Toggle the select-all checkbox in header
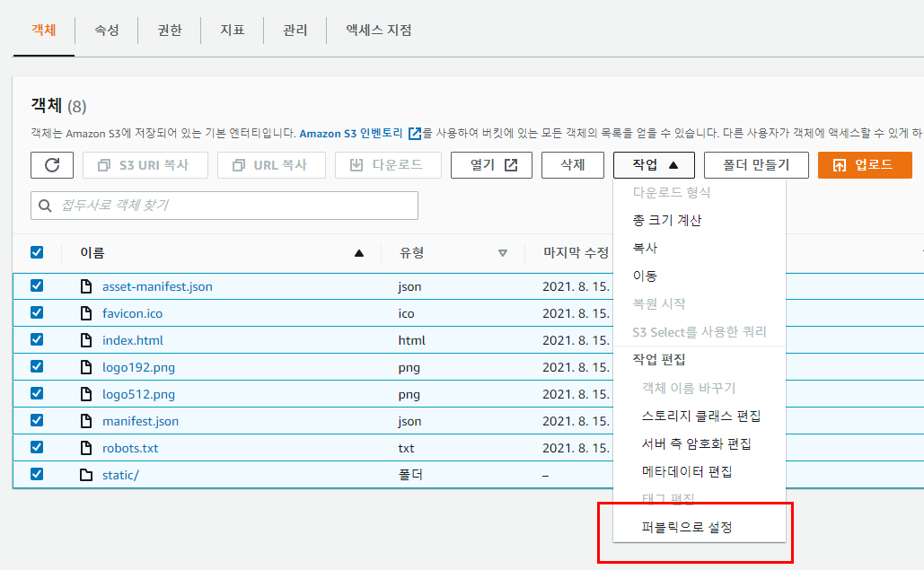 37,252
